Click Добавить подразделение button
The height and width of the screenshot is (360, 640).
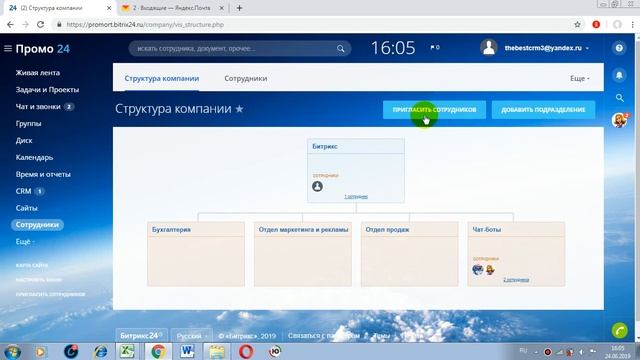coord(543,109)
